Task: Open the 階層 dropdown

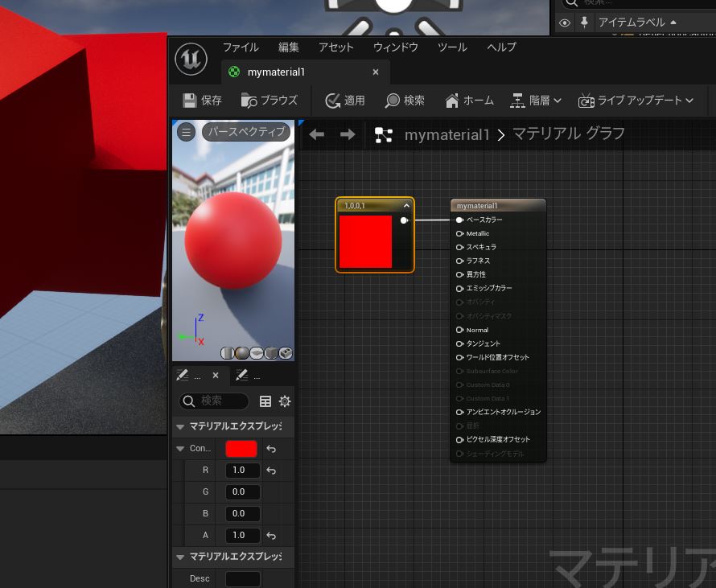Action: (x=536, y=101)
